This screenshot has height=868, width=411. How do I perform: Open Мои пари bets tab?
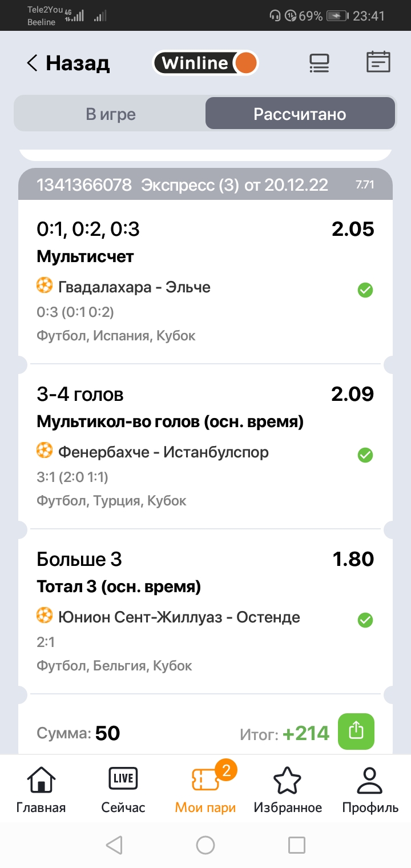point(205,790)
